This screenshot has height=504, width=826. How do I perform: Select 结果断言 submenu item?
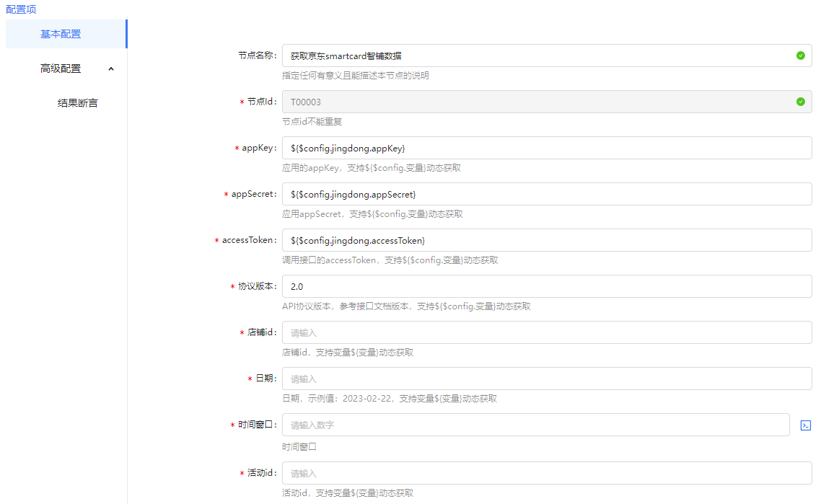(77, 103)
